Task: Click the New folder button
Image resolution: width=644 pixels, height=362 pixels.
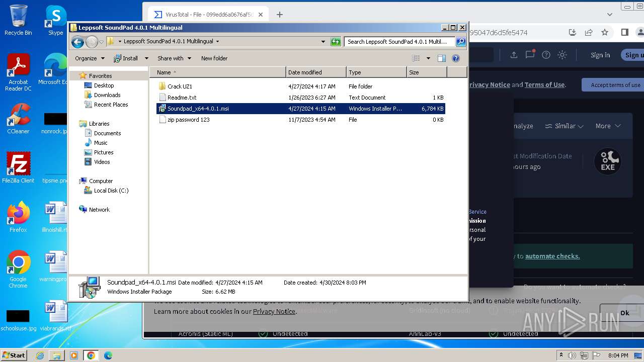Action: click(214, 58)
